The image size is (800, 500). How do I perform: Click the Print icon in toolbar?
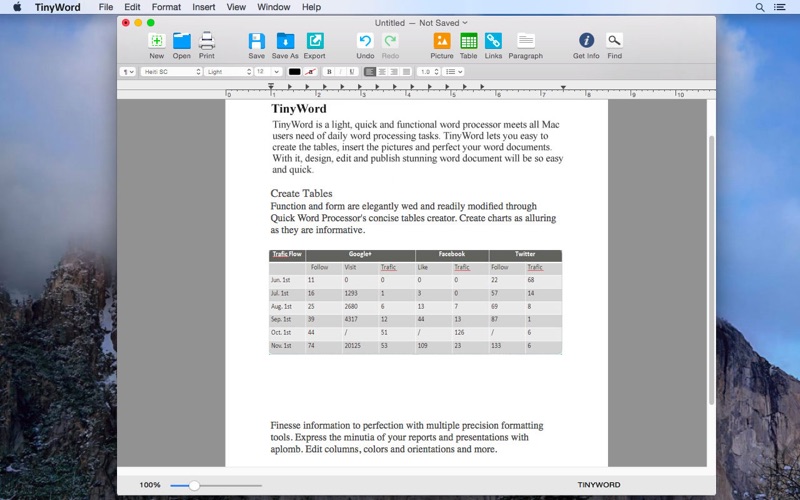207,41
